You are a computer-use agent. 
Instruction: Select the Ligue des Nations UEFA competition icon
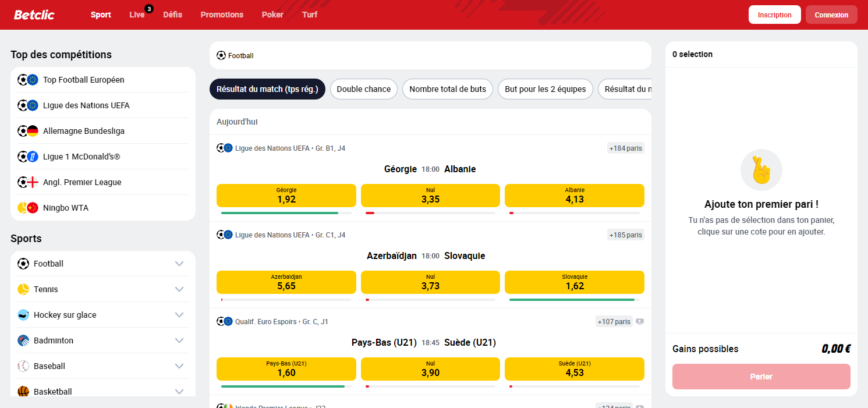[28, 105]
